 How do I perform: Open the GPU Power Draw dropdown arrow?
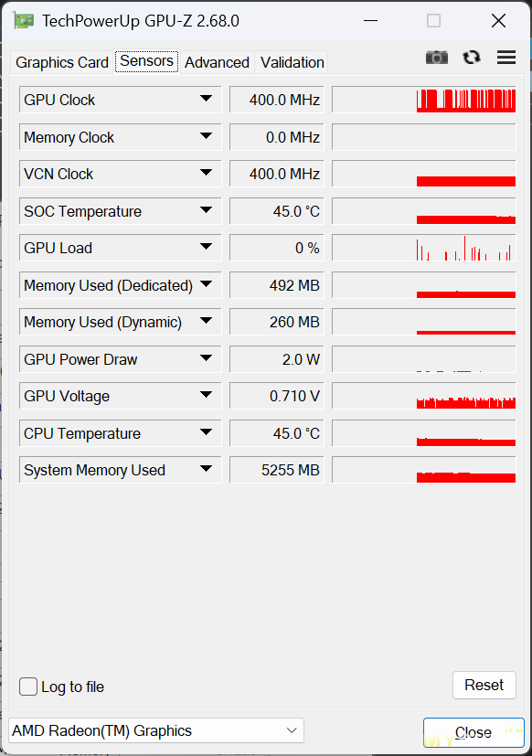(206, 358)
